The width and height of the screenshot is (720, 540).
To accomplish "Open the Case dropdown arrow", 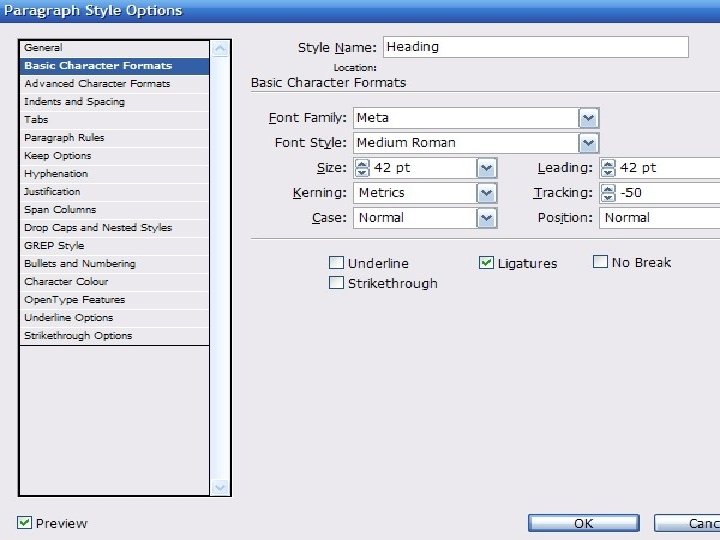I will 487,218.
